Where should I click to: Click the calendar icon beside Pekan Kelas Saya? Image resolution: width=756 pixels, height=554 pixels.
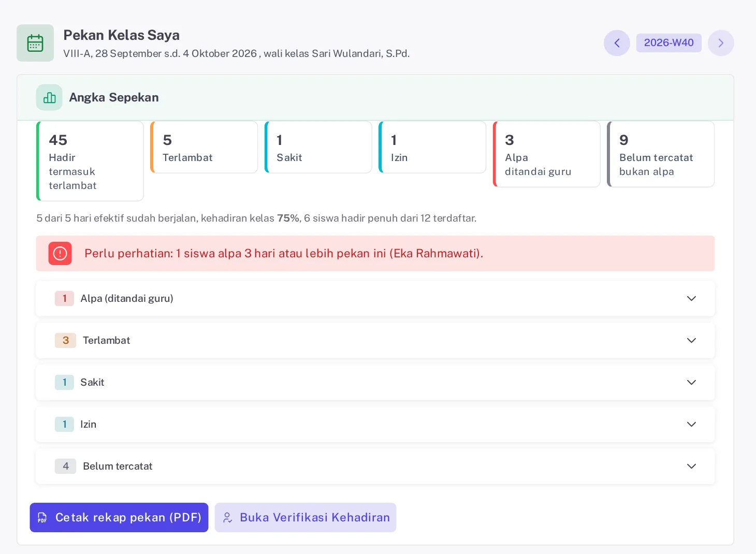[35, 43]
